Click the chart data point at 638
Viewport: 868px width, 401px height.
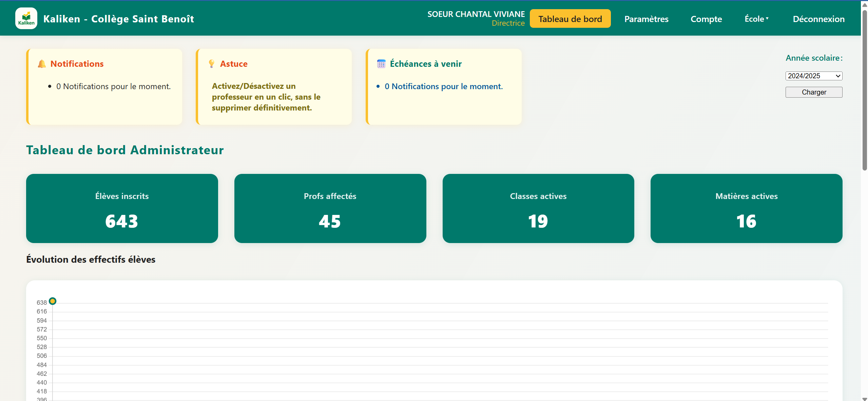[x=53, y=301]
